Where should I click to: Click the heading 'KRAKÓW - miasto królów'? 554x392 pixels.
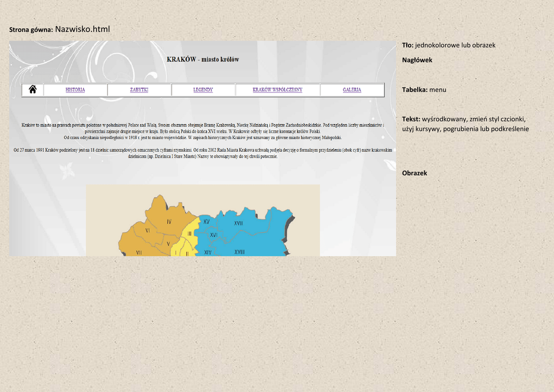(x=203, y=59)
